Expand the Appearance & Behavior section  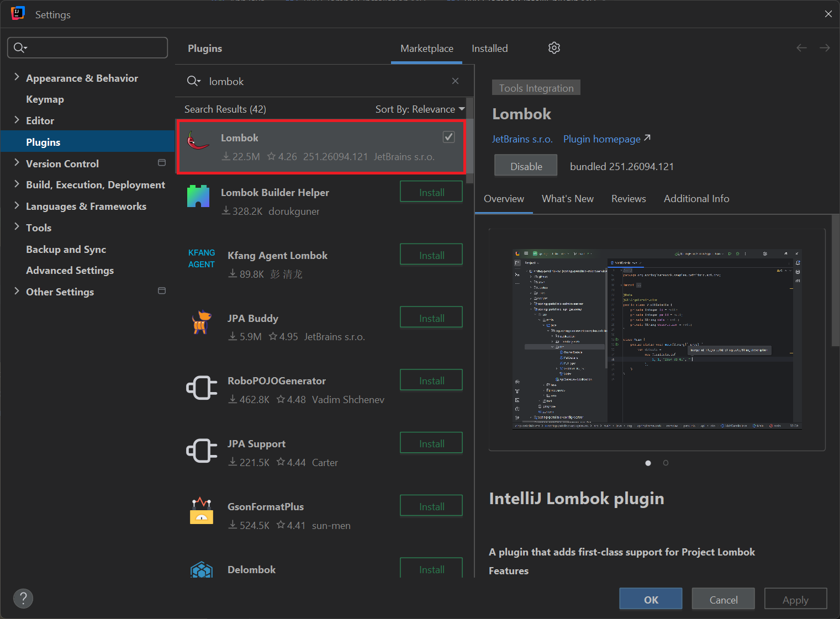click(16, 78)
